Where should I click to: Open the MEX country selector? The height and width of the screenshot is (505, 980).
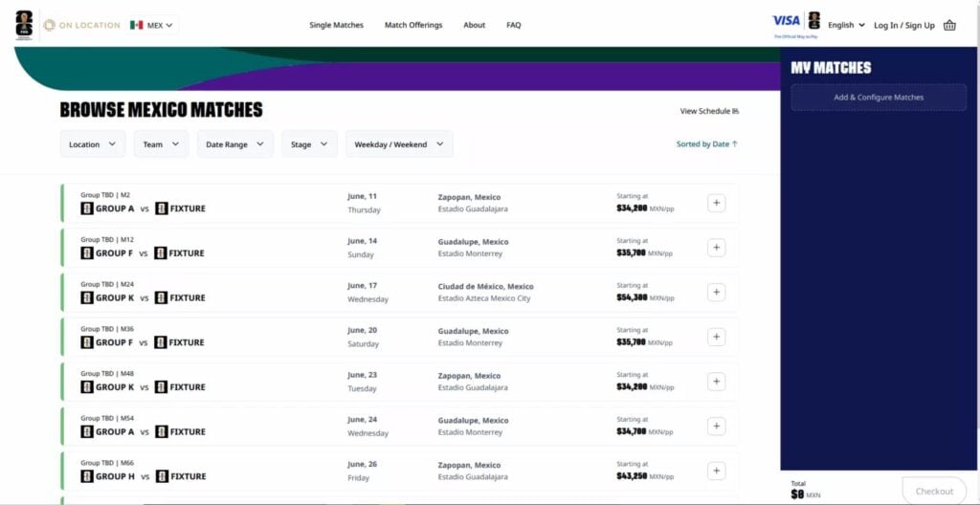coord(151,25)
